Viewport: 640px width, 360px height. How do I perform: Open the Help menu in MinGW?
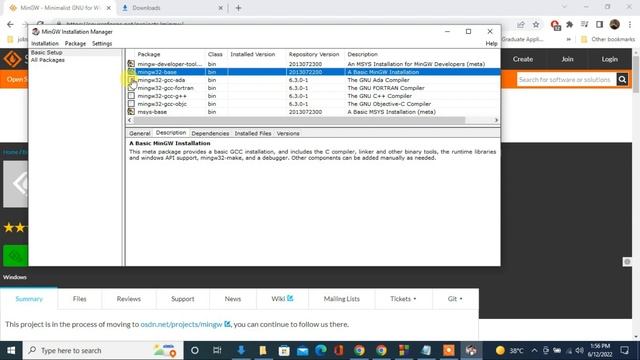point(491,43)
